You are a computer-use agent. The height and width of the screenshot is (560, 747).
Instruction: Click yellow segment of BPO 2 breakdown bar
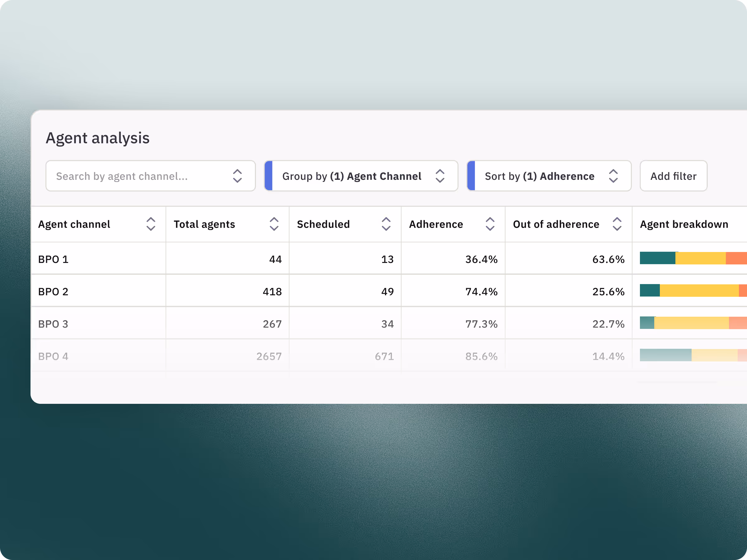pyautogui.click(x=699, y=291)
